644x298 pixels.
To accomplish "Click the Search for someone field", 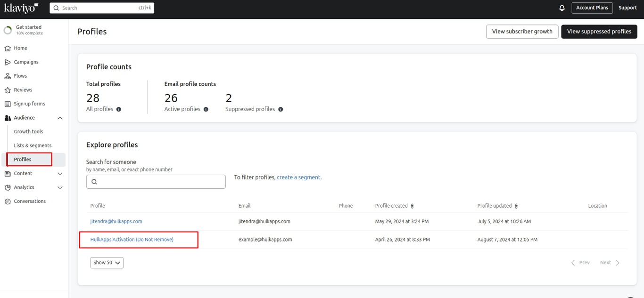I will (156, 182).
